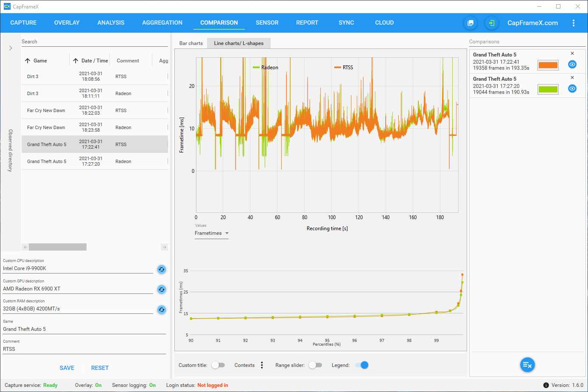The height and width of the screenshot is (392, 588).
Task: Open the REPORT tab
Action: (x=307, y=23)
